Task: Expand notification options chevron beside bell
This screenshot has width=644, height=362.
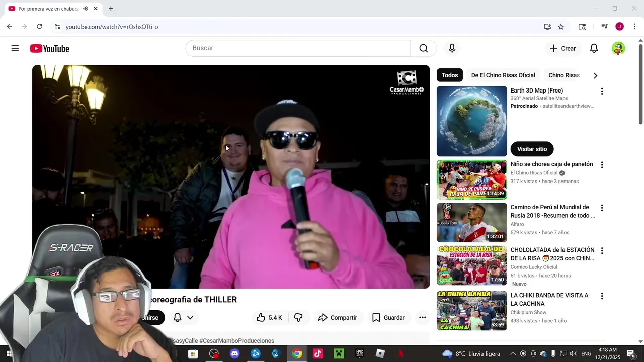Action: click(x=190, y=317)
